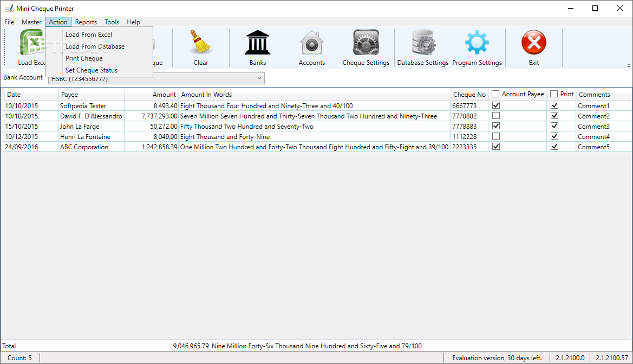Select date 10/12/2015 cell
This screenshot has width=633, height=364.
click(x=31, y=137)
